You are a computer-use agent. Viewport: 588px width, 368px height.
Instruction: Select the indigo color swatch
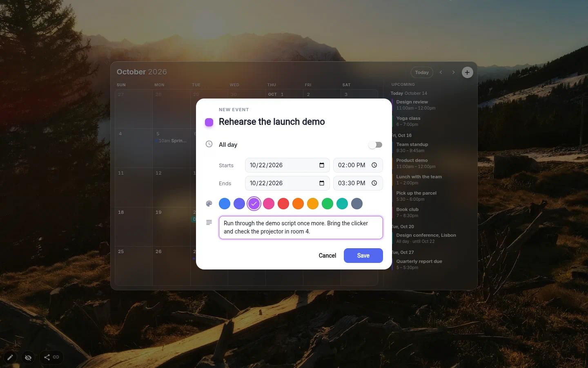[239, 204]
